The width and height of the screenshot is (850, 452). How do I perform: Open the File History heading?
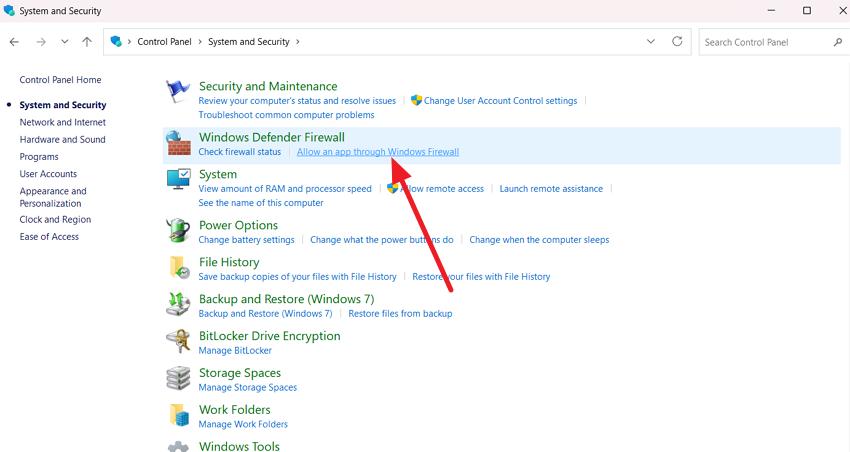click(x=229, y=262)
